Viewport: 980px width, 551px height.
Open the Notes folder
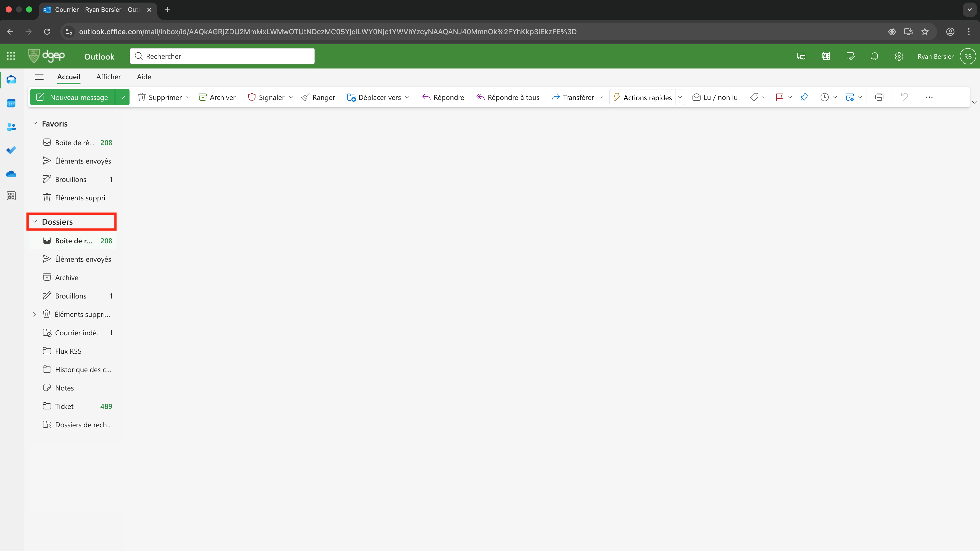pyautogui.click(x=72, y=388)
